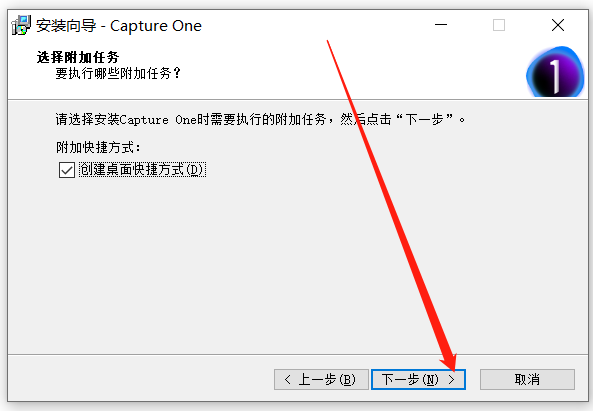Proceed with 下一步(N) button
This screenshot has width=593, height=411.
[418, 379]
